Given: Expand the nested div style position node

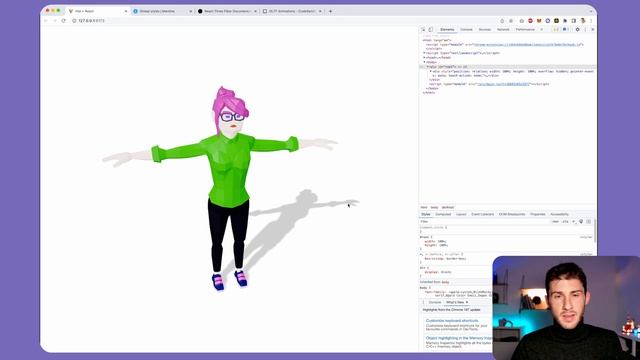Looking at the screenshot, I should click(x=431, y=71).
